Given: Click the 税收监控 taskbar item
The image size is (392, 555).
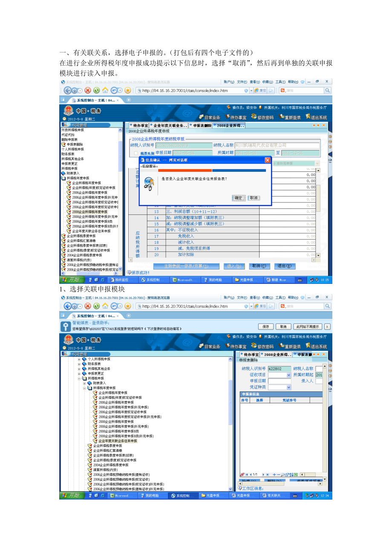Looking at the screenshot, I should coord(124,280).
